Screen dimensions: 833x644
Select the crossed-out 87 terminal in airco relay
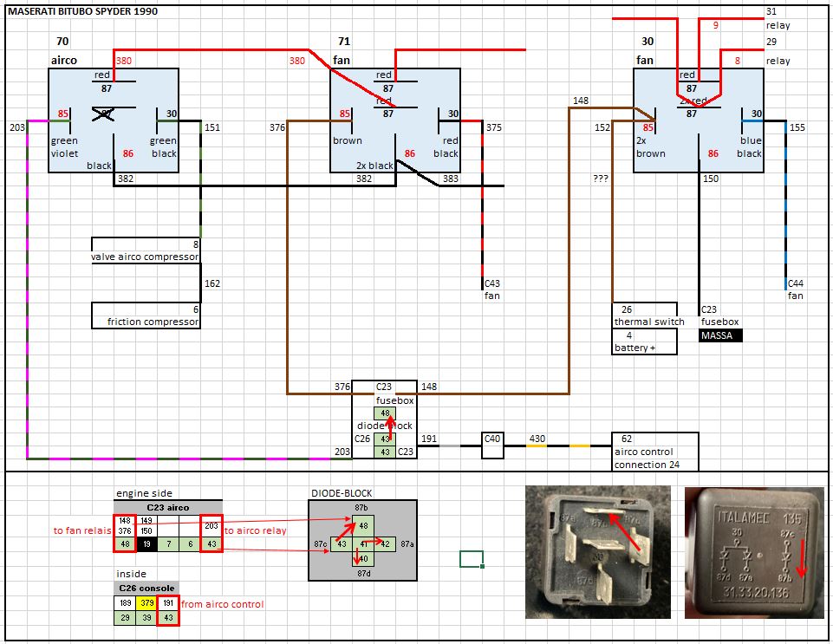coord(104,114)
